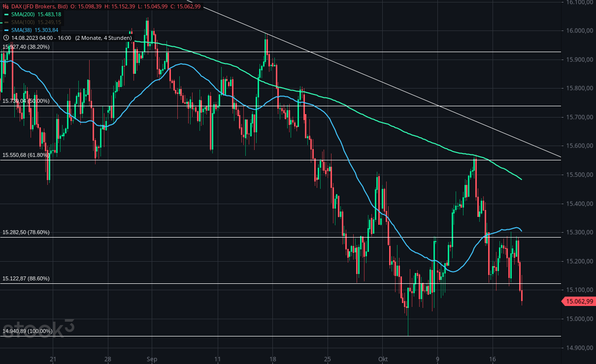
Task: Toggle visibility of the SMA(100) indicator
Action: pyautogui.click(x=6, y=22)
